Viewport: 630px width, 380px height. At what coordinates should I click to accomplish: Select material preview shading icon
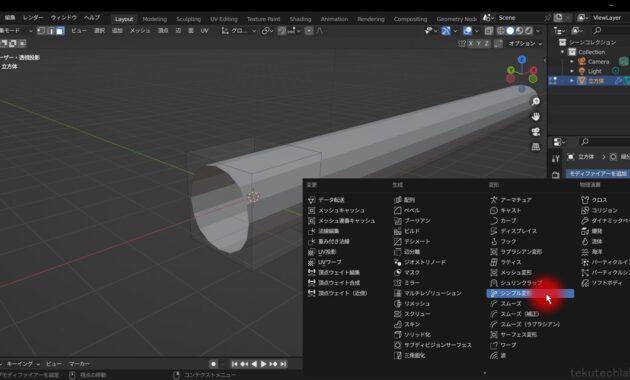tap(520, 31)
